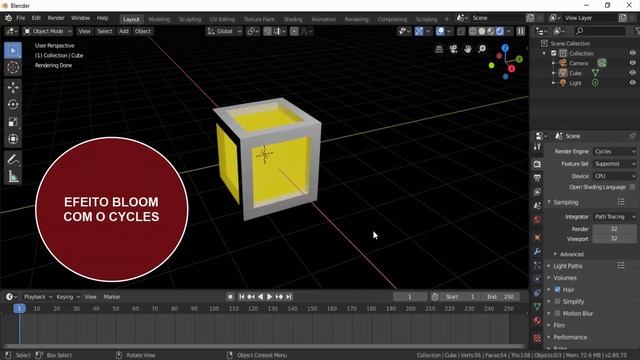Open the Texture properties tab
The height and width of the screenshot is (360, 640).
537,338
